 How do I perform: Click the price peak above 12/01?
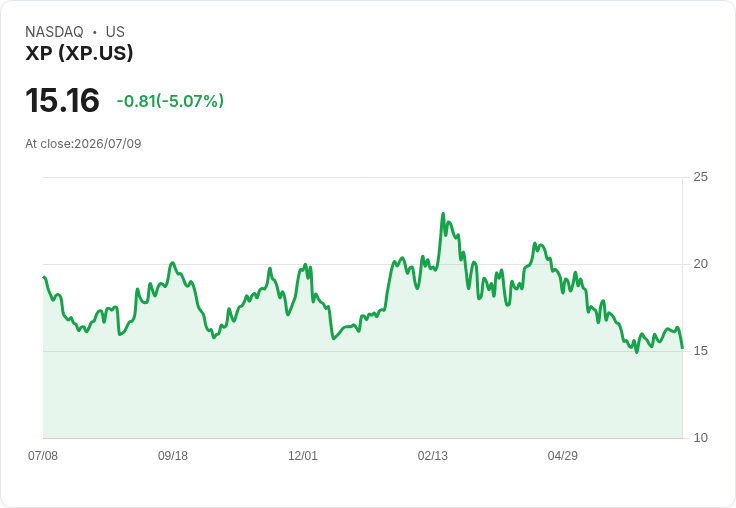click(305, 265)
